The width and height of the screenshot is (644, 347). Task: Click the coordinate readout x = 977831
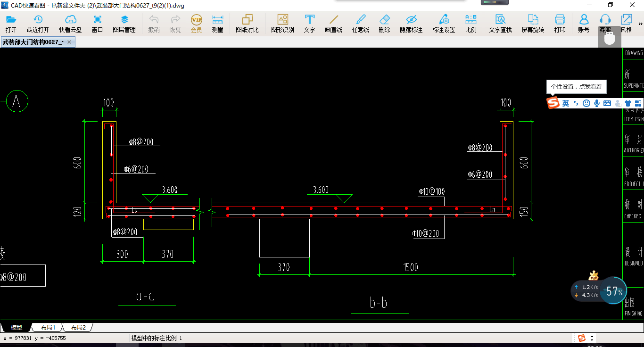click(34, 338)
